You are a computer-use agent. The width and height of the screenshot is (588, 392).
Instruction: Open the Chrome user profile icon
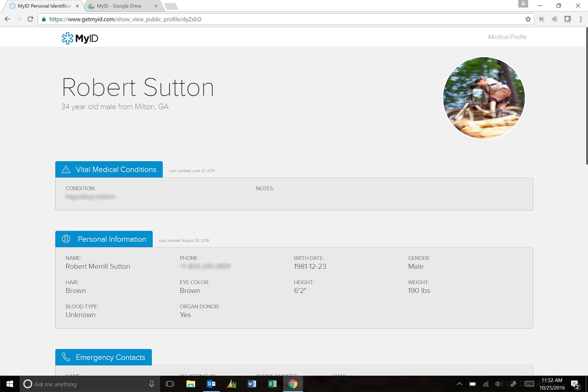pos(523,4)
